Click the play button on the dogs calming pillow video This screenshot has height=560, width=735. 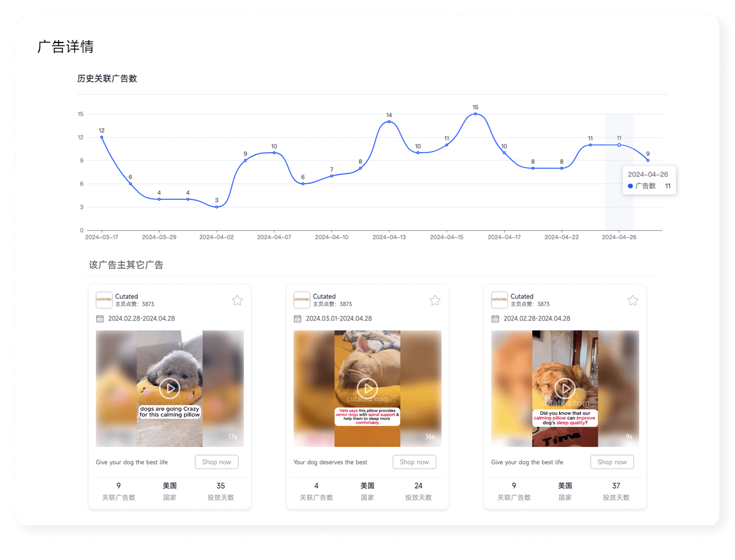[169, 388]
